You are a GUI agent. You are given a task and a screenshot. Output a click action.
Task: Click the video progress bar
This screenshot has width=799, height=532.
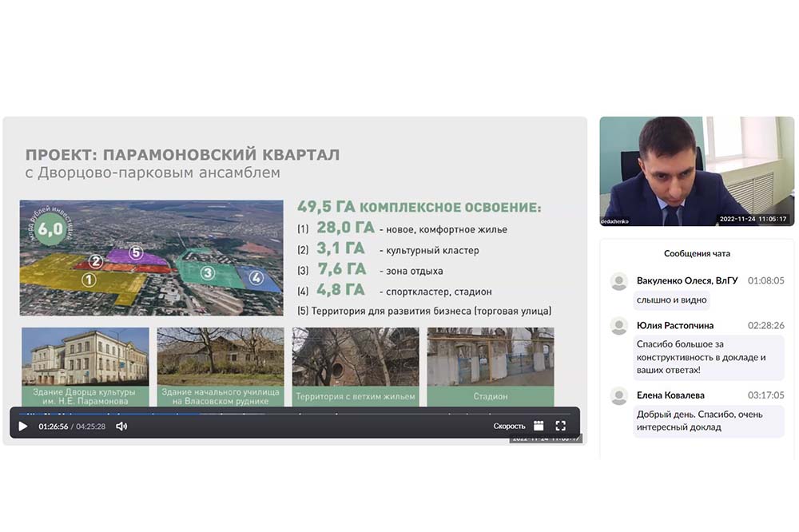tap(294, 414)
